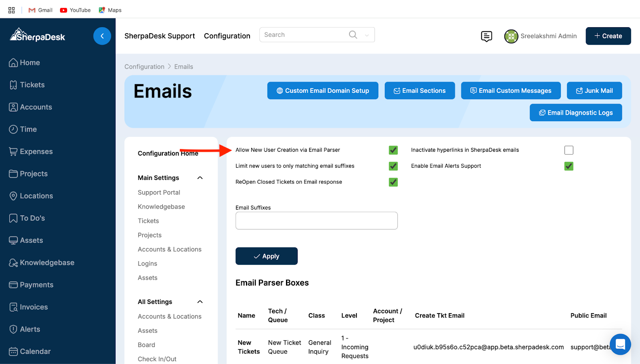The image size is (640, 364).
Task: Open the Gmail bookmark
Action: click(40, 10)
